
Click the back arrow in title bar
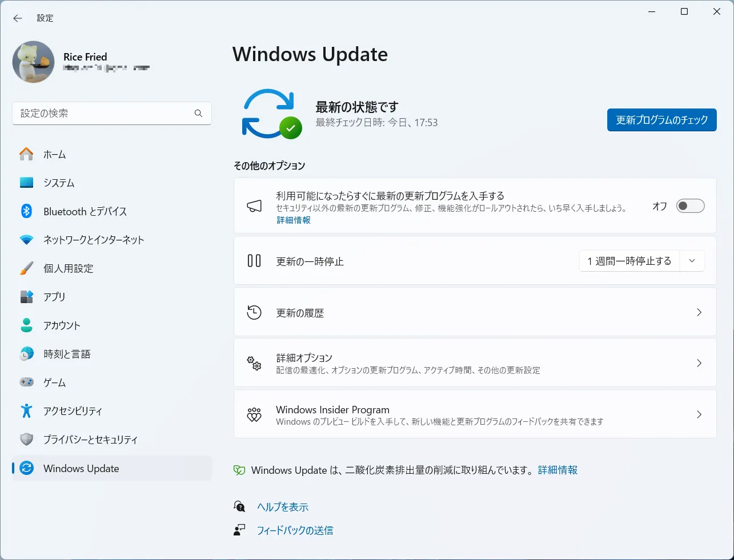click(18, 18)
